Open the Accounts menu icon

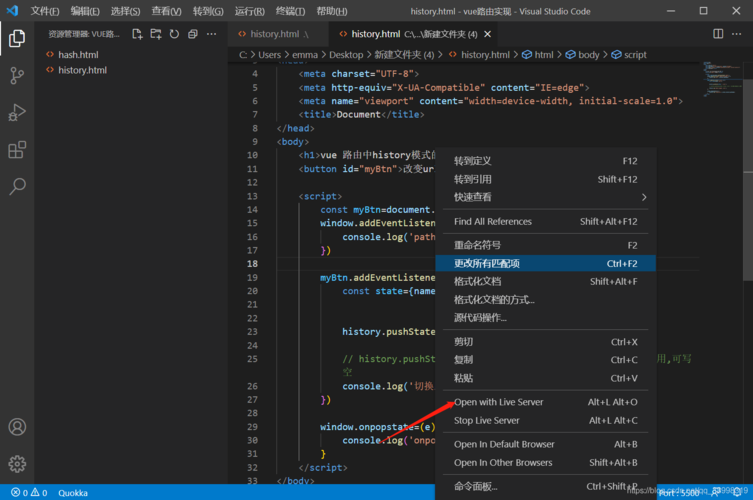[x=17, y=427]
